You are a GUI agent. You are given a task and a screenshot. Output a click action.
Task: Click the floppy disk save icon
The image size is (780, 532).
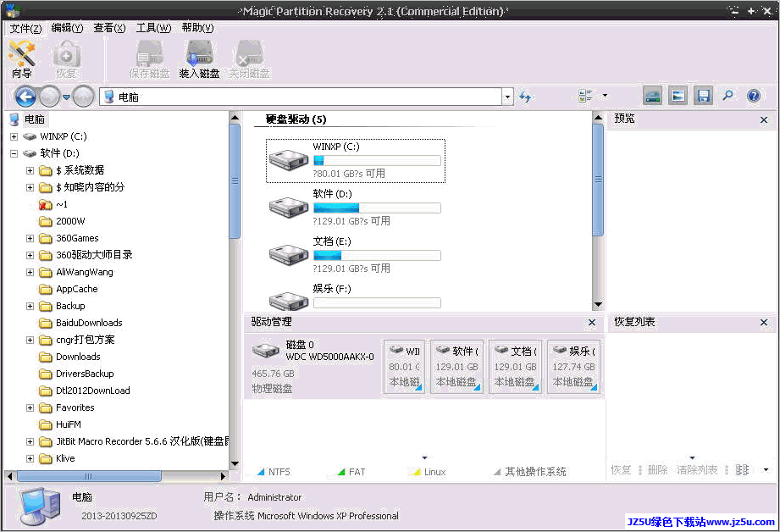704,96
